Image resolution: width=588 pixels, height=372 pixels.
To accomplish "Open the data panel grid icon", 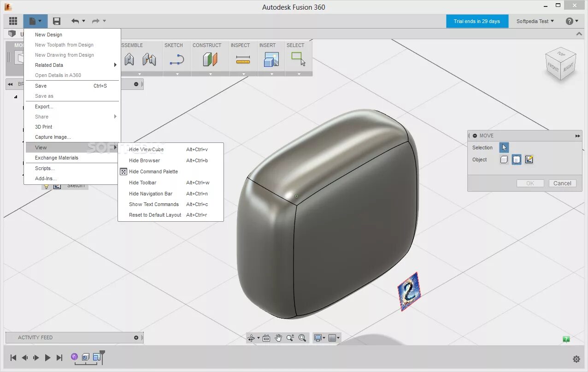I will (x=13, y=21).
